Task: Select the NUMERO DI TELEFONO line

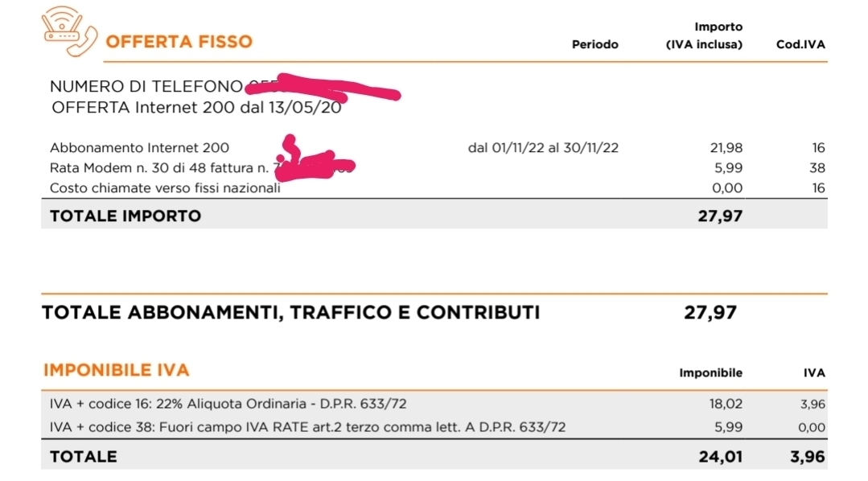Action: pos(224,87)
